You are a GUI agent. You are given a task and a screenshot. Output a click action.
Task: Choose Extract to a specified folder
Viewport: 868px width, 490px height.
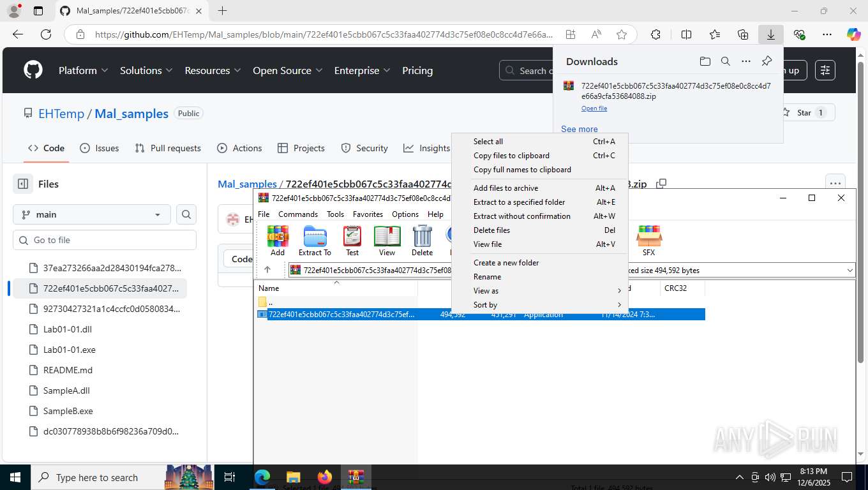click(x=540, y=202)
